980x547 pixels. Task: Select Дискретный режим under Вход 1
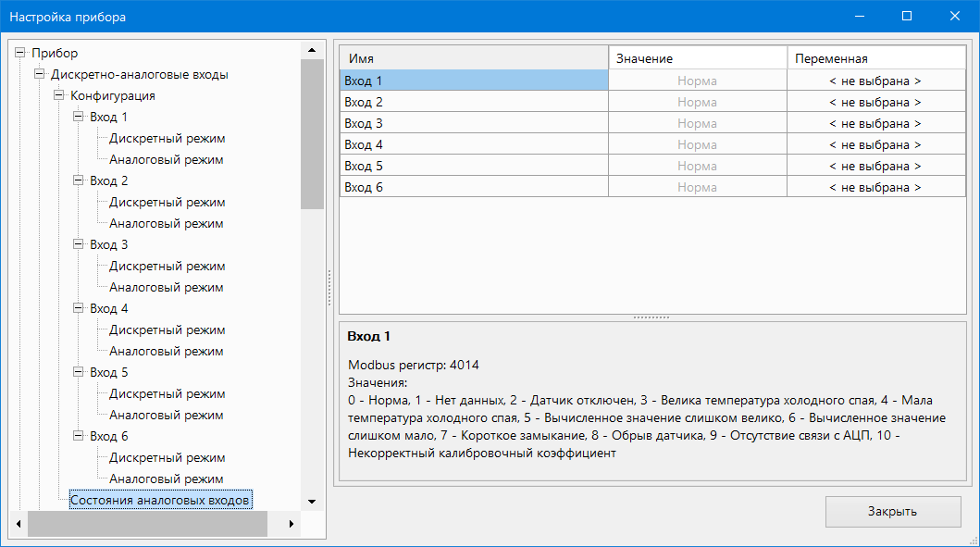point(167,139)
